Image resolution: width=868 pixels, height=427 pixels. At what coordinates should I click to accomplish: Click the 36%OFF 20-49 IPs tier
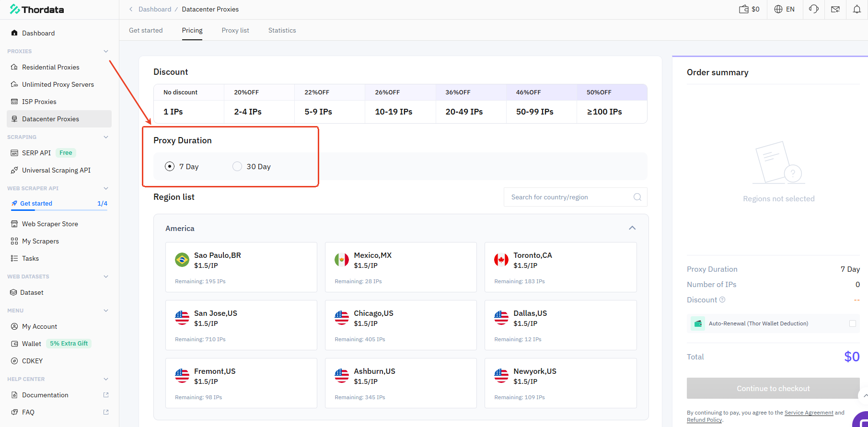point(471,104)
